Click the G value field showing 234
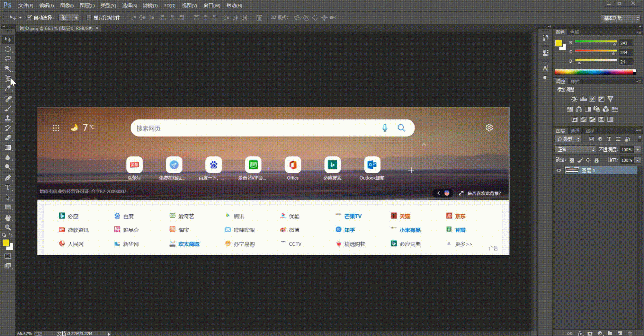The height and width of the screenshot is (336, 644). pos(626,52)
